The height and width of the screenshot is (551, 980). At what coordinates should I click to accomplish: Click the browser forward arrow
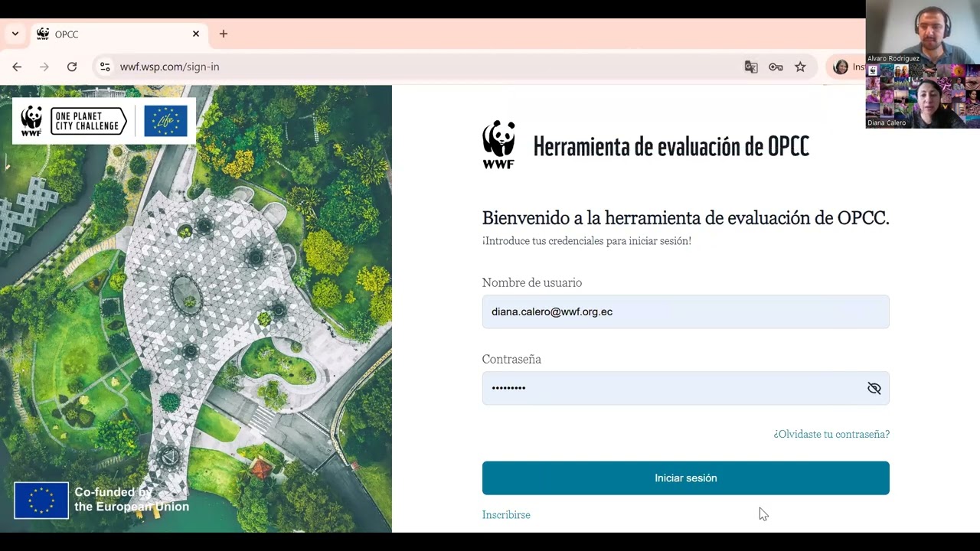(x=44, y=67)
